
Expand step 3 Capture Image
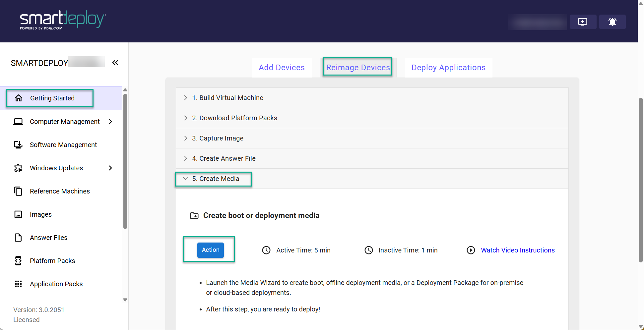coord(372,138)
